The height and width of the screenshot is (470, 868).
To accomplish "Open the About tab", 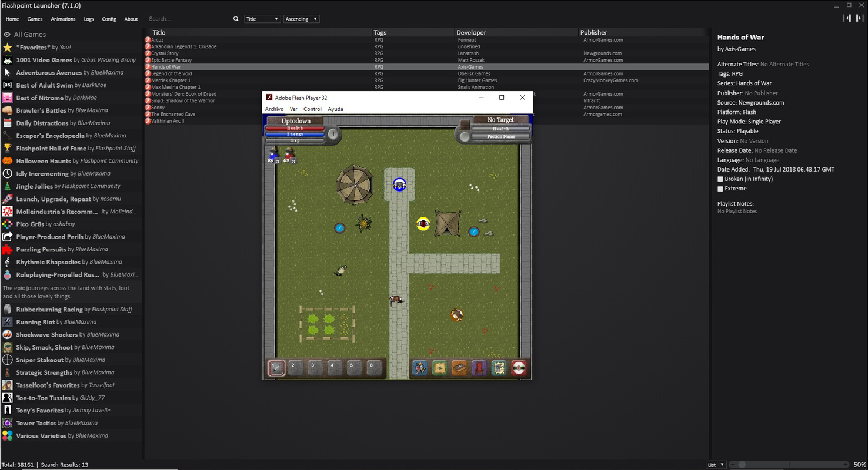I will pos(131,19).
